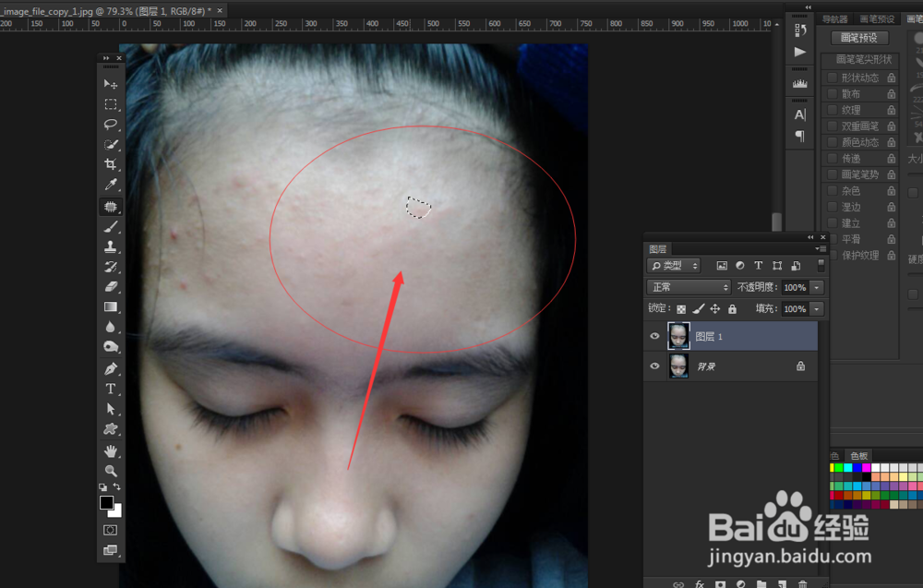Swap foreground and background colors
This screenshot has width=923, height=588.
[117, 486]
